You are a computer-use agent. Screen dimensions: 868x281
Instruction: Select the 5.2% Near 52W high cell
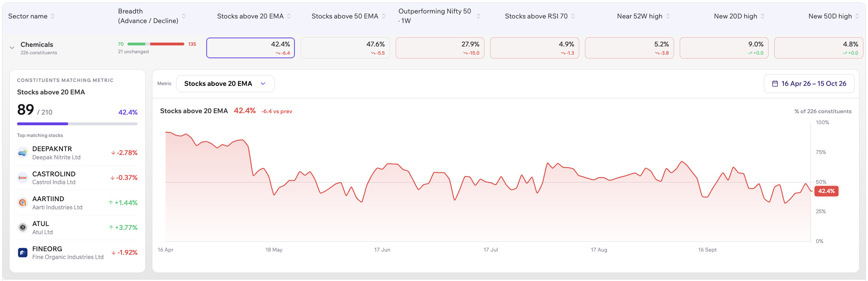(x=629, y=48)
